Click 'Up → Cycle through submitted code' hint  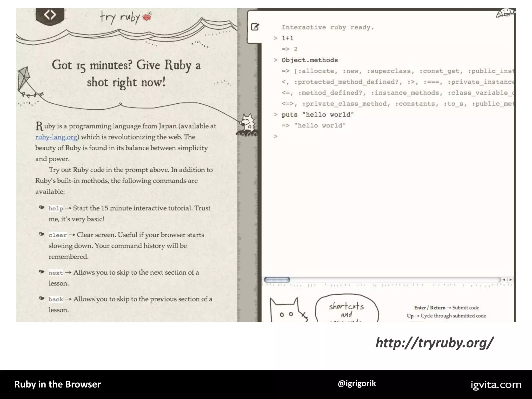(x=446, y=316)
